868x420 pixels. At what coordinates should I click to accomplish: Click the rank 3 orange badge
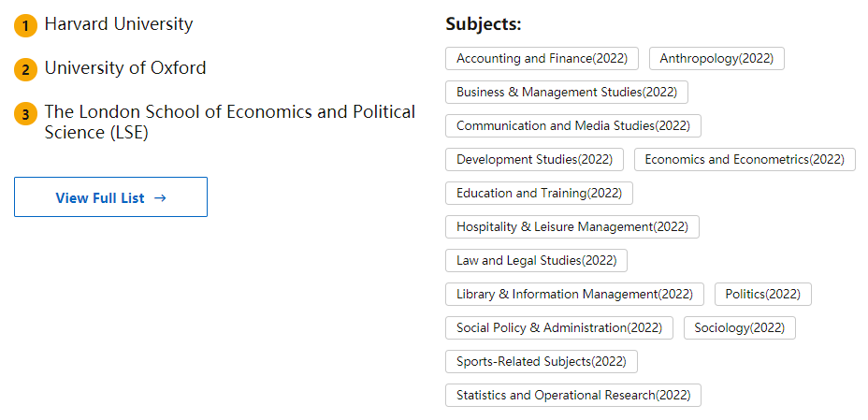[x=25, y=114]
